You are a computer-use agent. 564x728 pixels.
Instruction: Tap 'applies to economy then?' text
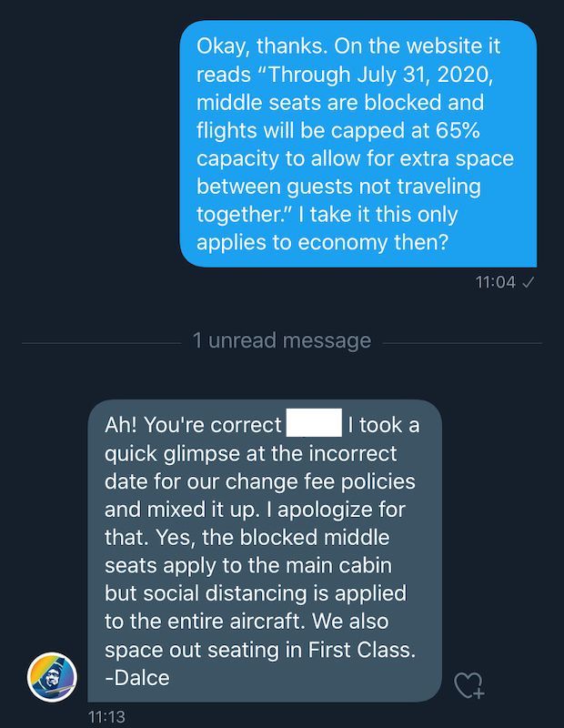tap(322, 242)
